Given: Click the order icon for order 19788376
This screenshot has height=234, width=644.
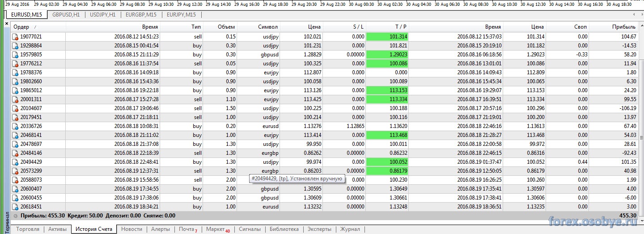Looking at the screenshot, I should [x=15, y=72].
